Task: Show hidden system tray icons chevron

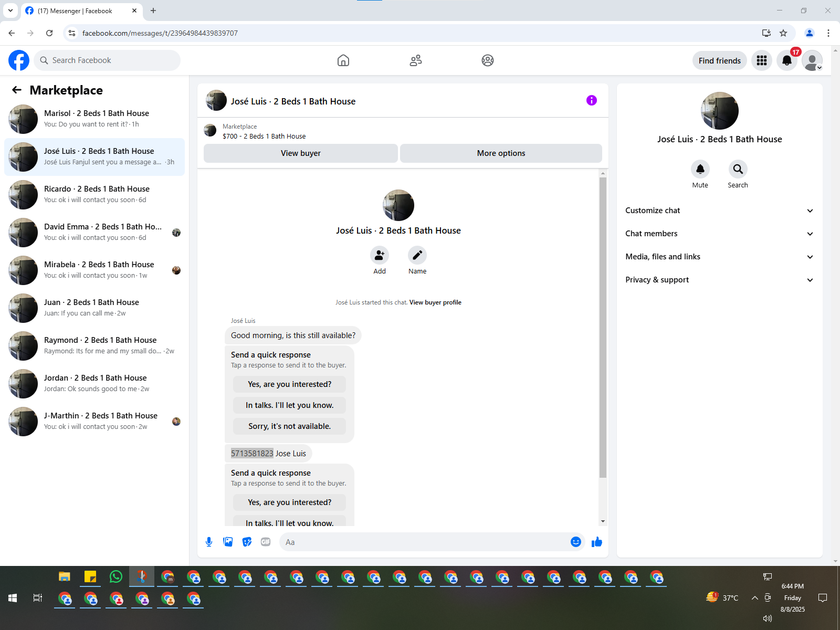Action: pos(754,598)
